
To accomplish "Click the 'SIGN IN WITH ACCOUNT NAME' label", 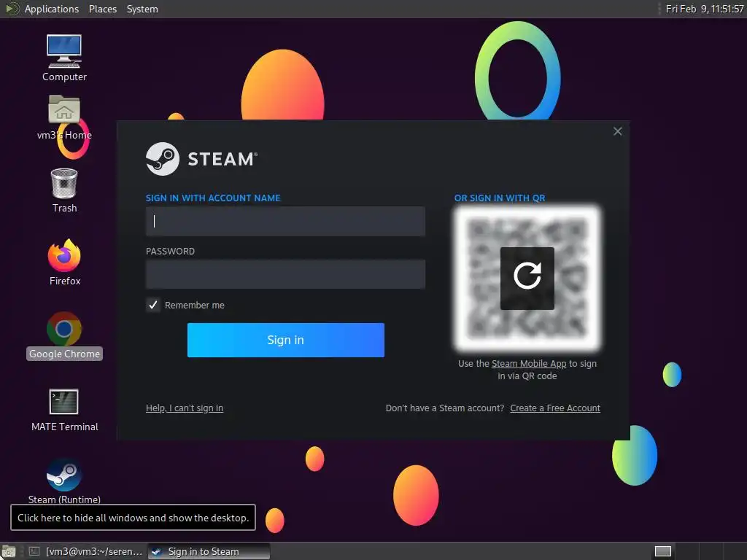I will [213, 198].
